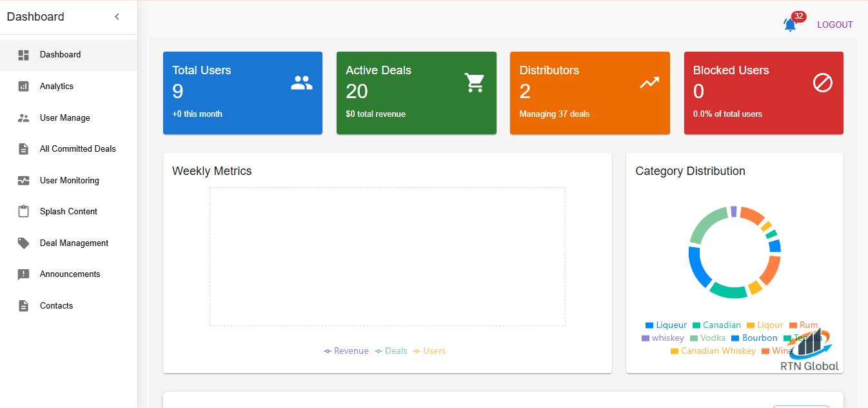Toggle the Revenue series in chart legend
This screenshot has height=408, width=868.
click(346, 351)
